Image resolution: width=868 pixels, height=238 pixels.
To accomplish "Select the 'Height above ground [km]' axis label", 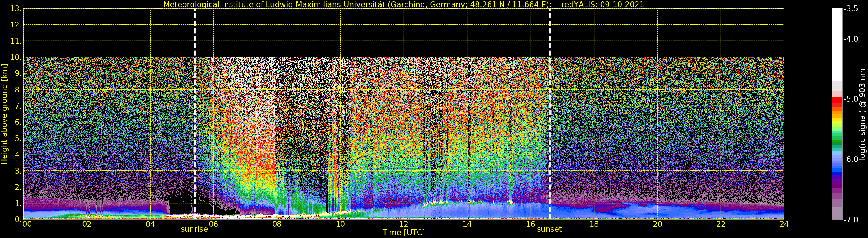I will (x=4, y=114).
